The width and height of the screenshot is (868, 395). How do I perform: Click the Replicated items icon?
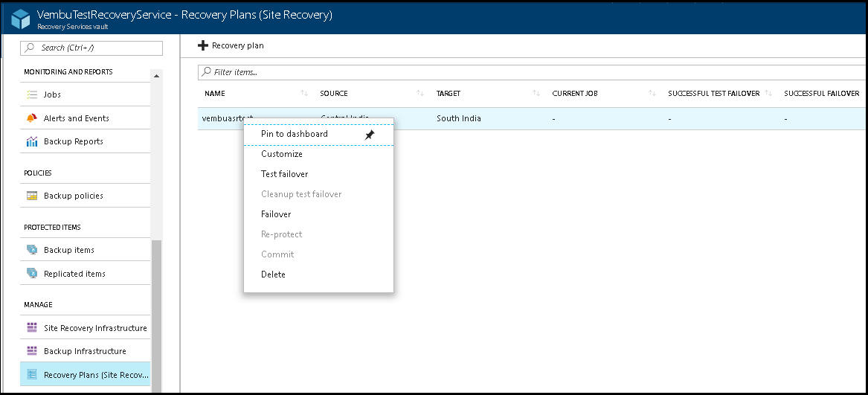[x=31, y=273]
